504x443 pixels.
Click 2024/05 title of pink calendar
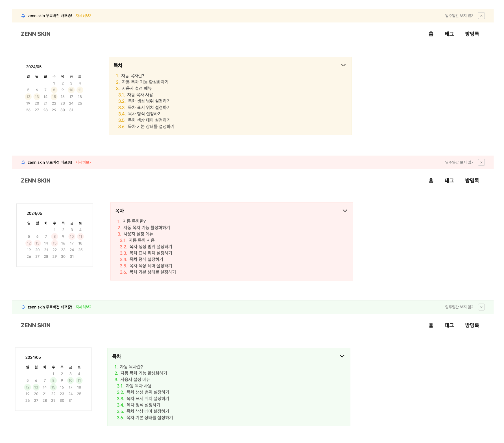[x=34, y=213]
